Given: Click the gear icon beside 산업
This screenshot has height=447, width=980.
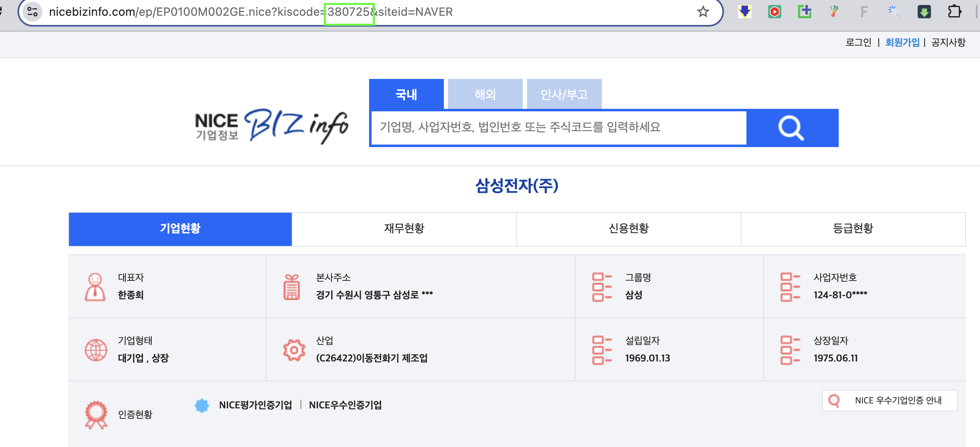Looking at the screenshot, I should pyautogui.click(x=294, y=350).
